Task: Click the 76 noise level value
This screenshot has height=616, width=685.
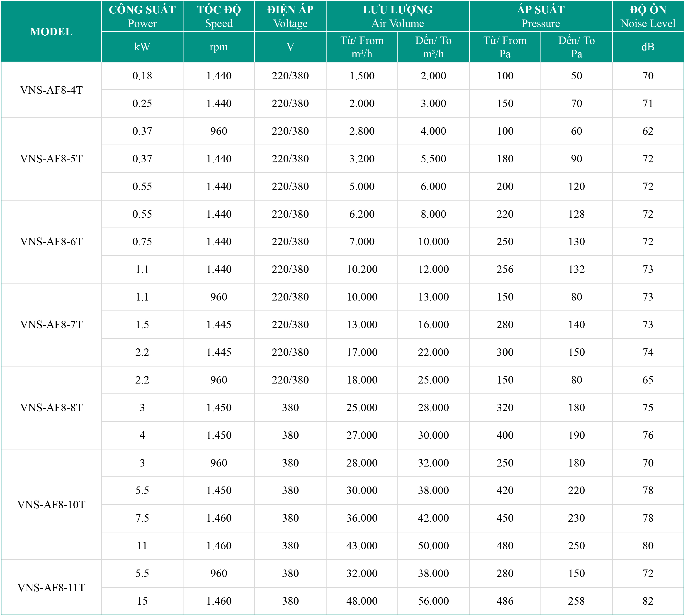Action: (x=648, y=435)
